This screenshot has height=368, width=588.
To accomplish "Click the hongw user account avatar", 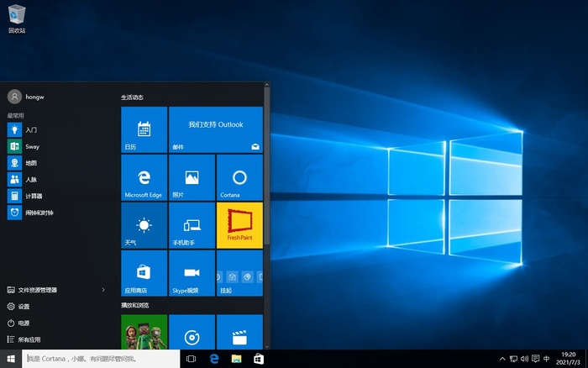I will click(14, 97).
